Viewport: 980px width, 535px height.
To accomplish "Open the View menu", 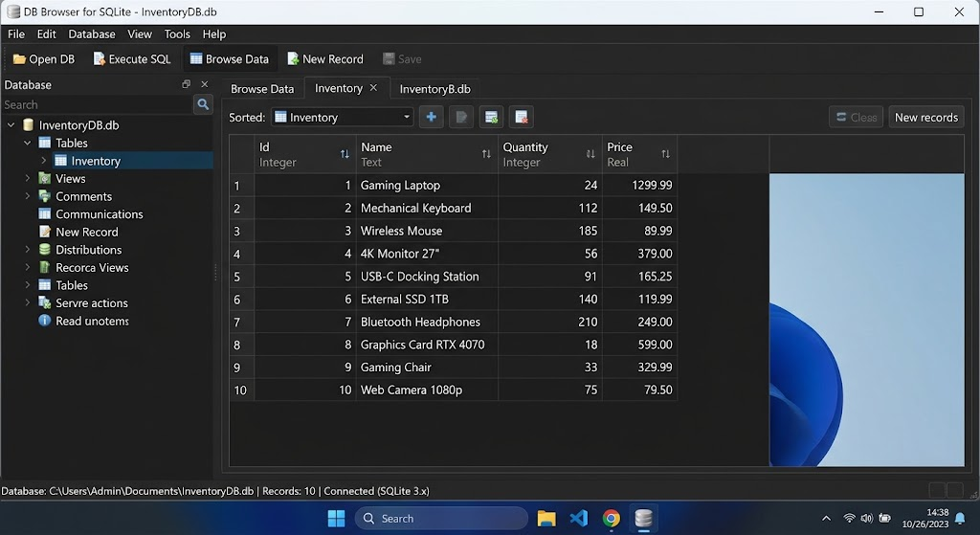I will (140, 34).
